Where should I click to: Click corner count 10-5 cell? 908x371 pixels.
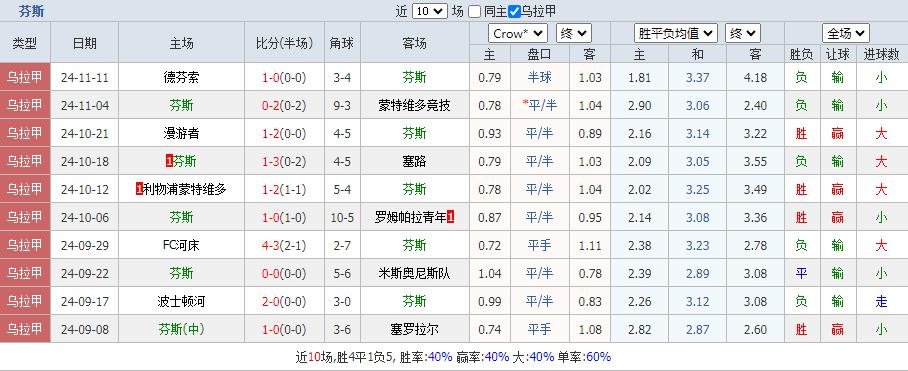pos(342,218)
